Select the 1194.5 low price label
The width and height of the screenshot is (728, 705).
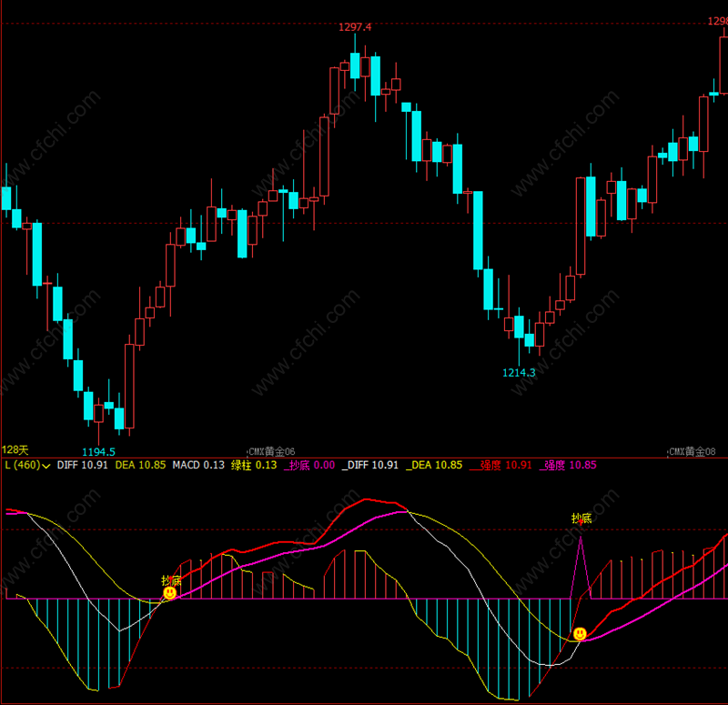coord(98,451)
